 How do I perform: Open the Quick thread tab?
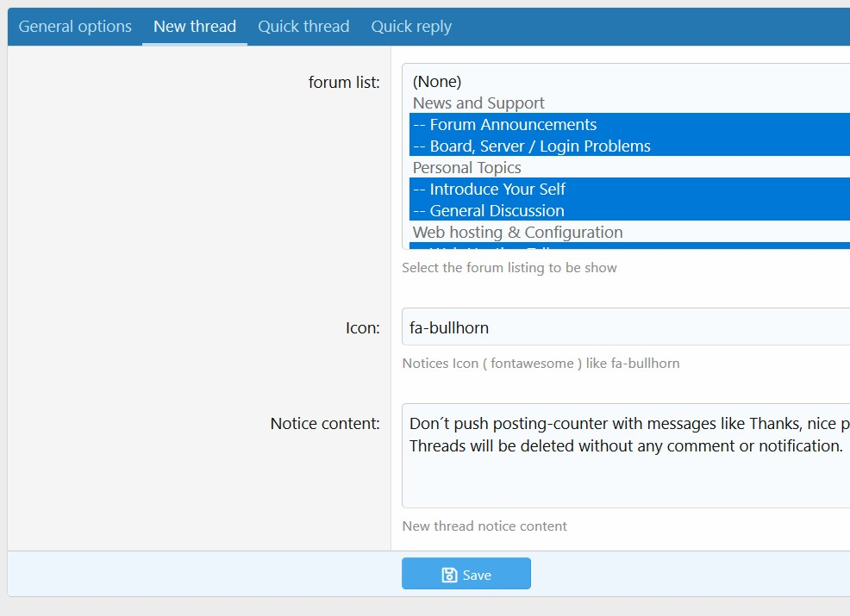click(x=303, y=27)
